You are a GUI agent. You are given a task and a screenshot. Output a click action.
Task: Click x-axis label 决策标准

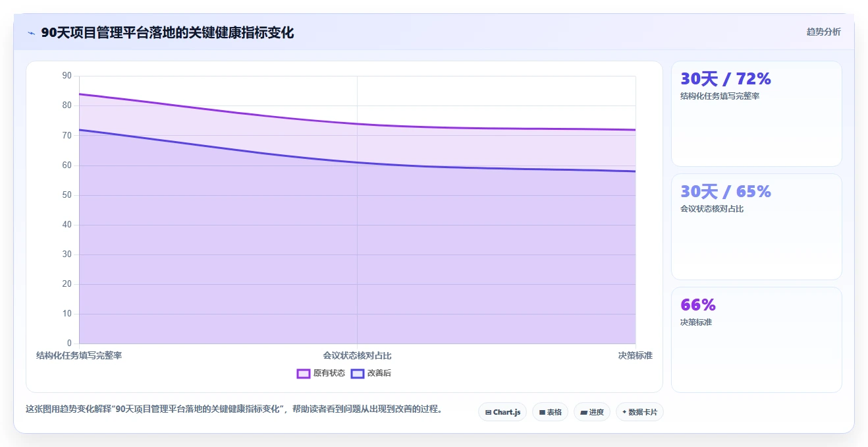(x=635, y=355)
